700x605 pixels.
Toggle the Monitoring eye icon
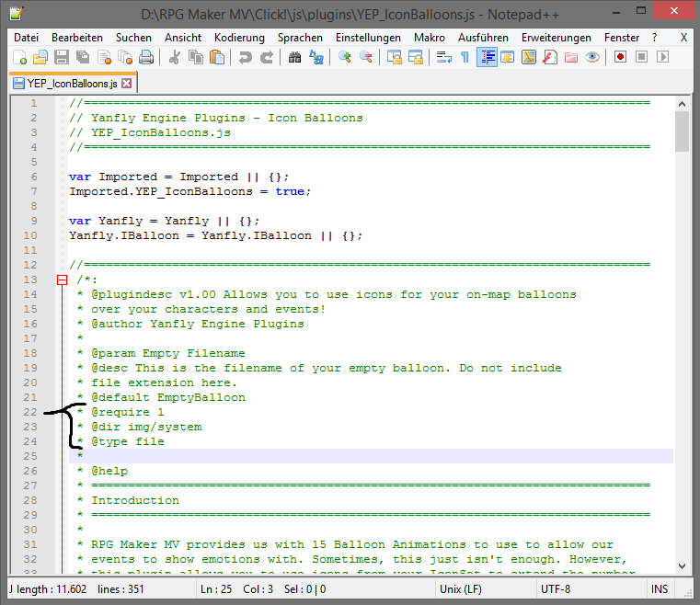pyautogui.click(x=592, y=57)
